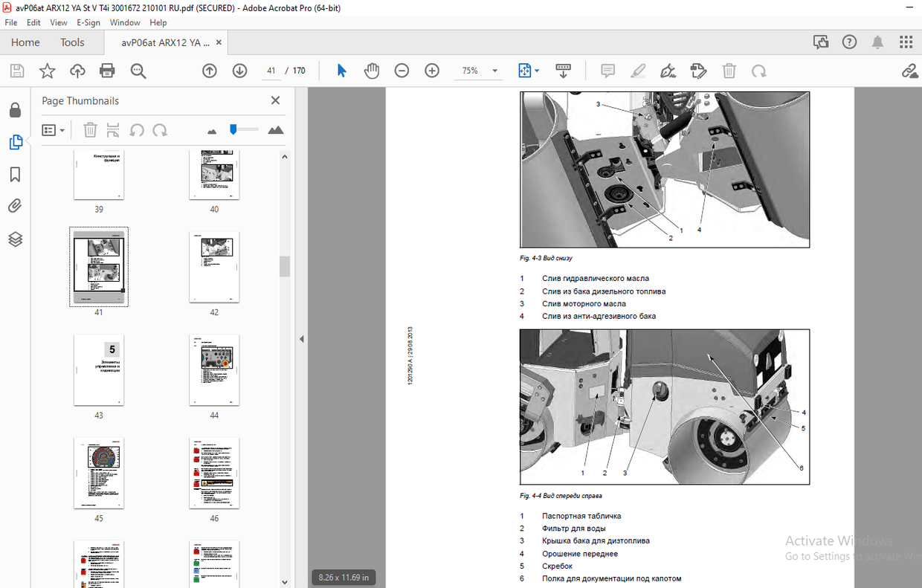Toggle the Layers sidebar panel

coord(15,239)
